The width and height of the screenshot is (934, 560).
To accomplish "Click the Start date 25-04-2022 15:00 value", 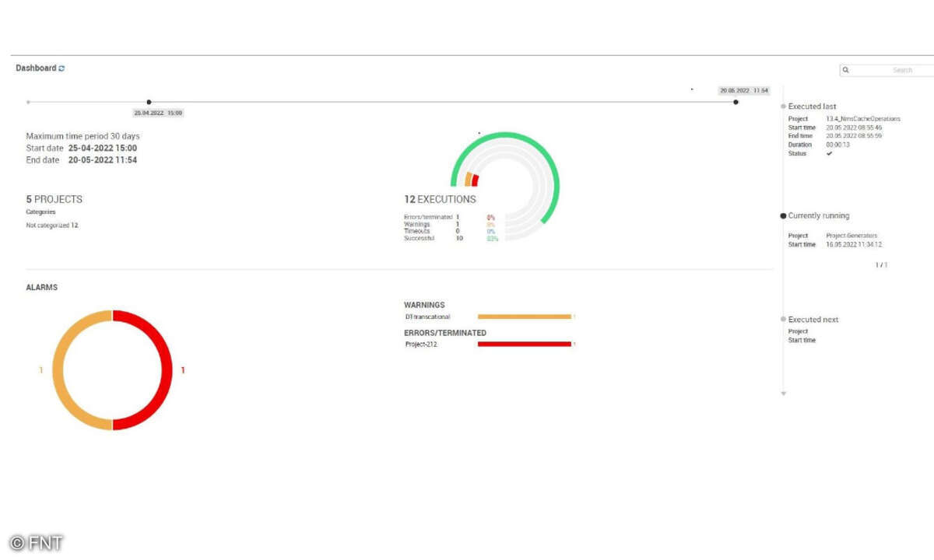I will pyautogui.click(x=103, y=148).
